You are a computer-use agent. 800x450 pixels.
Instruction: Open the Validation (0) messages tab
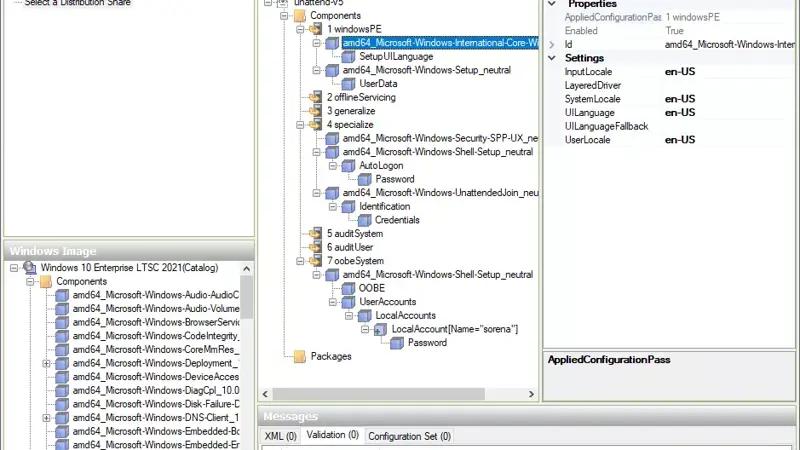(x=332, y=435)
